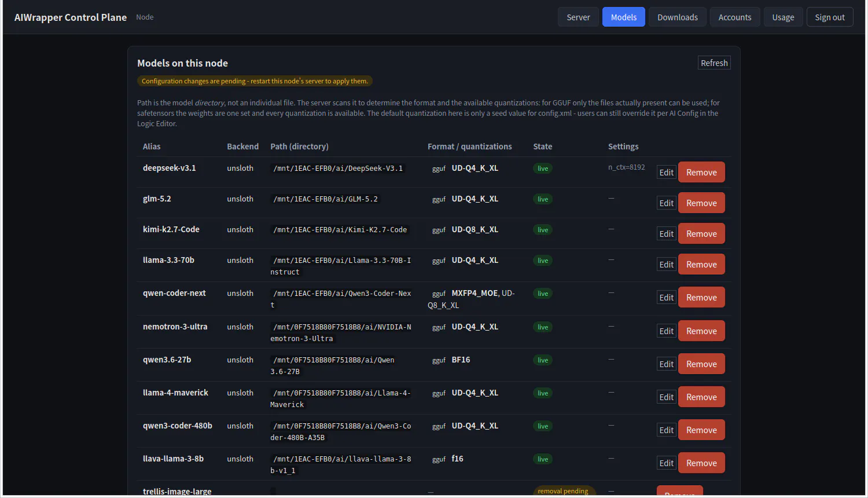Image resolution: width=868 pixels, height=498 pixels.
Task: Select the qwen-coder-next alias
Action: (174, 293)
